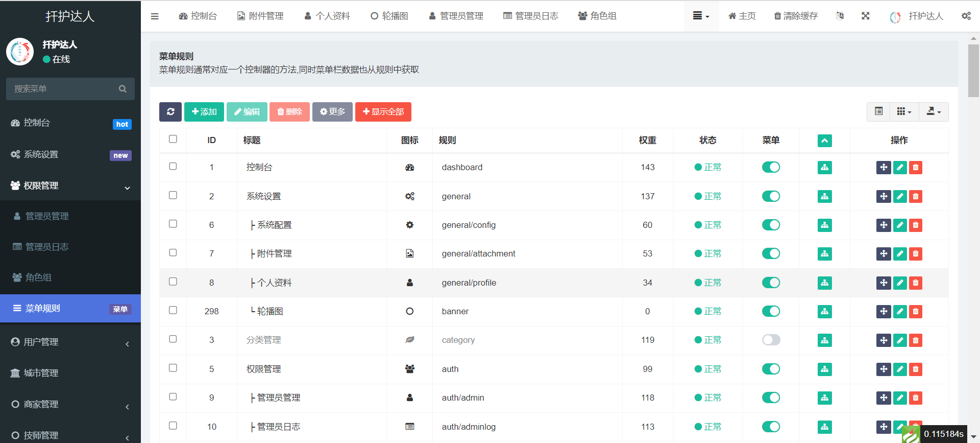
Task: Open the columns dropdown in table toolbar
Action: pos(904,112)
